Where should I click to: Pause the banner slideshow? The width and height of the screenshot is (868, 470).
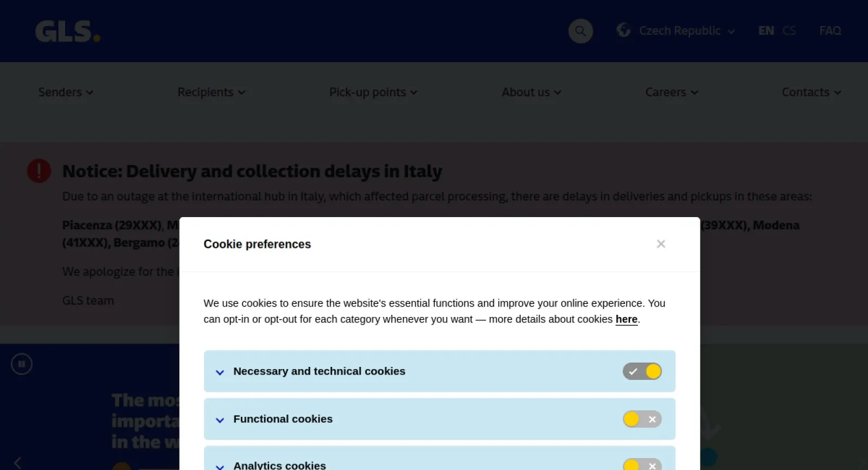22,364
